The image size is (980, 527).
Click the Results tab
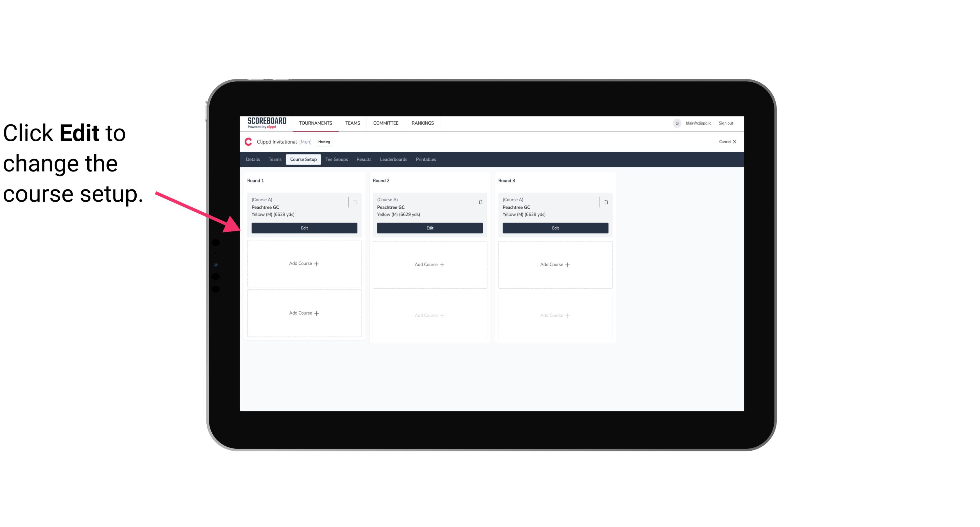364,160
